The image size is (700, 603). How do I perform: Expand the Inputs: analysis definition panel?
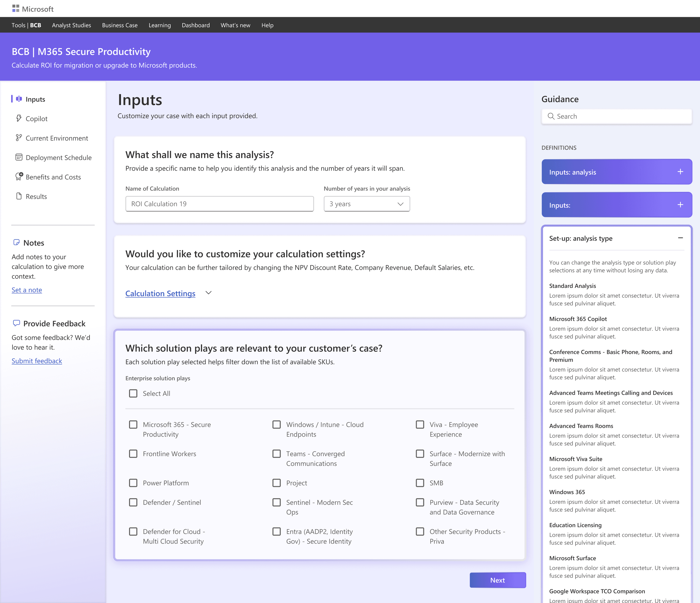click(x=680, y=172)
